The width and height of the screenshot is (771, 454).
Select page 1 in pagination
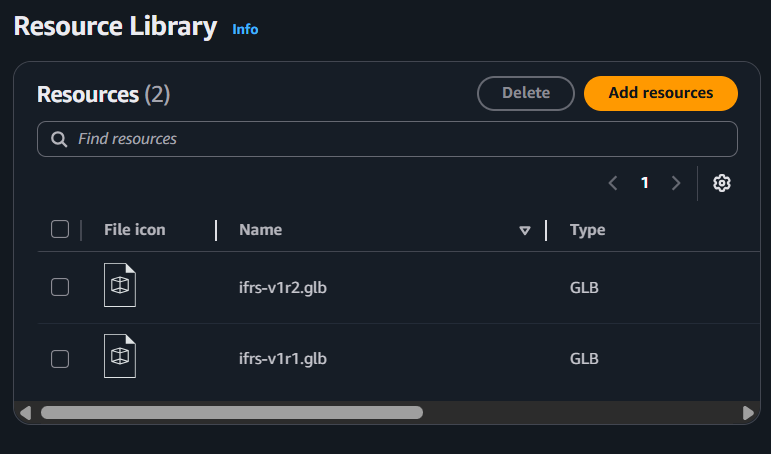coord(645,183)
